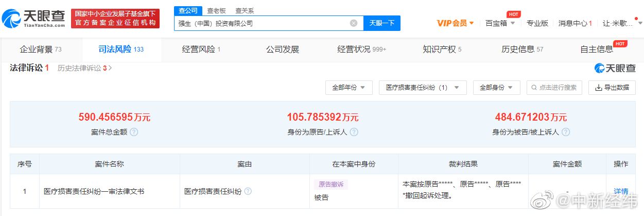This screenshot has height=216, width=644.
Task: Click plaintiff amount 105.785392万元
Action: (323, 117)
